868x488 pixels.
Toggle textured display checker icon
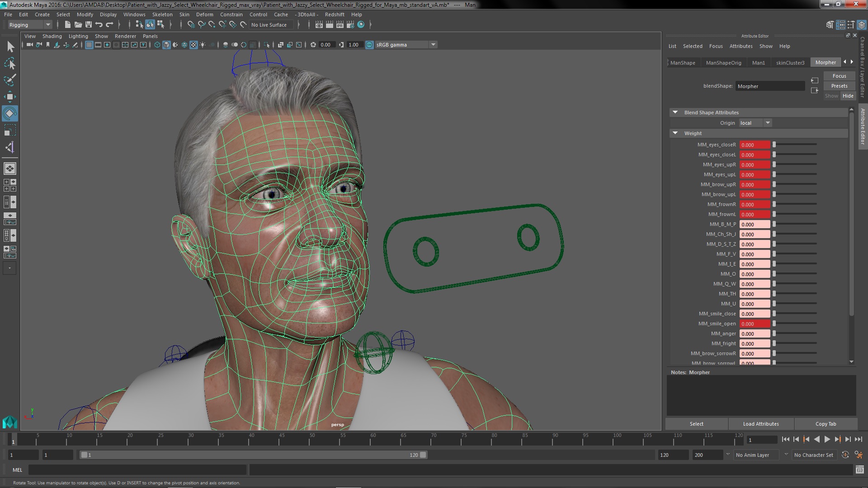(193, 45)
